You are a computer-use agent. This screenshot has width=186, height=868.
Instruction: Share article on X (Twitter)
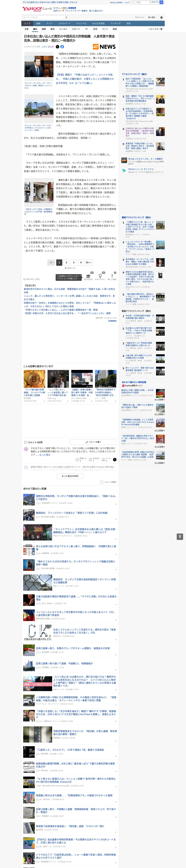57,47
